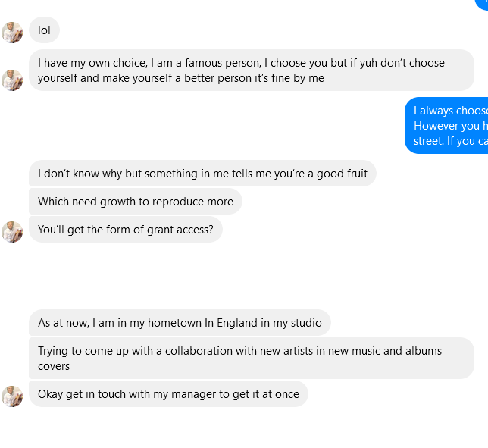Image resolution: width=488 pixels, height=448 pixels.
Task: Click the word "covers" in the collaboration message
Action: click(54, 366)
